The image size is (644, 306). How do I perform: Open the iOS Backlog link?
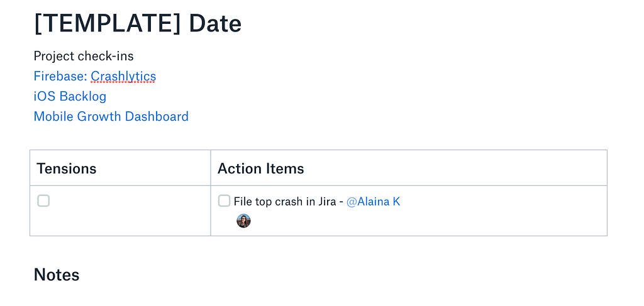coord(70,97)
